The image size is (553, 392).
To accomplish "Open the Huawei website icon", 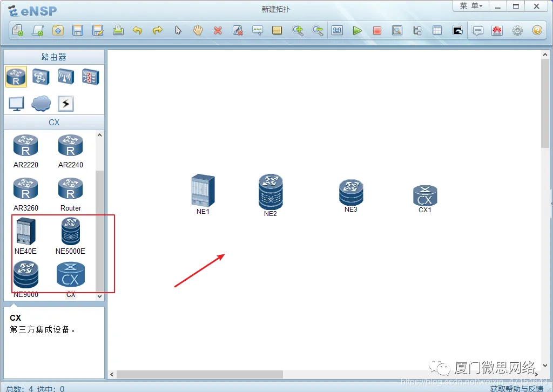I will 497,30.
